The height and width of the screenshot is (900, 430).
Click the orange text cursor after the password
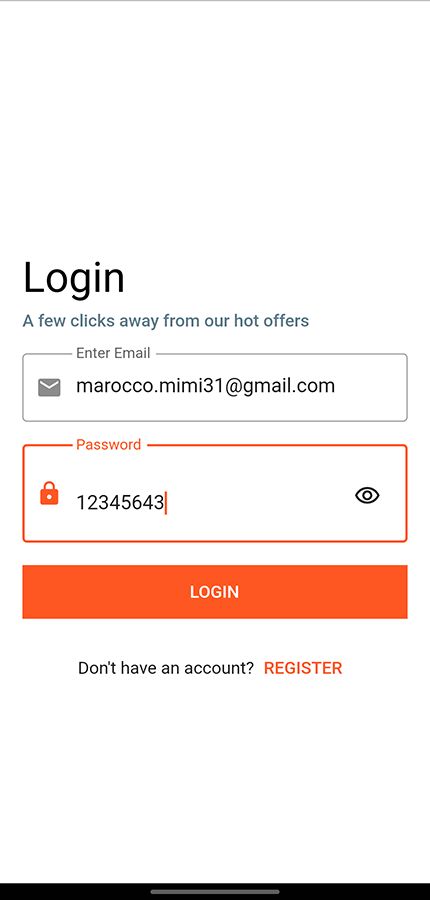coord(166,503)
